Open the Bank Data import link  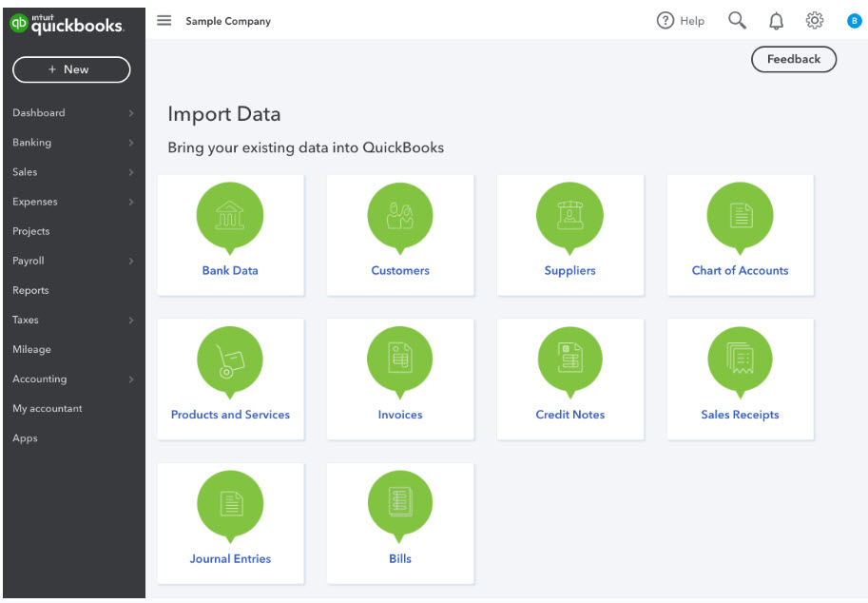pyautogui.click(x=230, y=271)
